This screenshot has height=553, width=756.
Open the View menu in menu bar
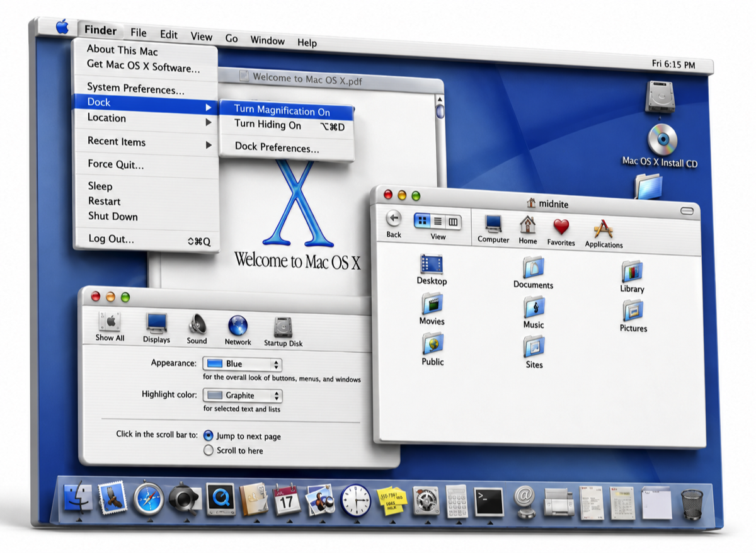tap(202, 37)
